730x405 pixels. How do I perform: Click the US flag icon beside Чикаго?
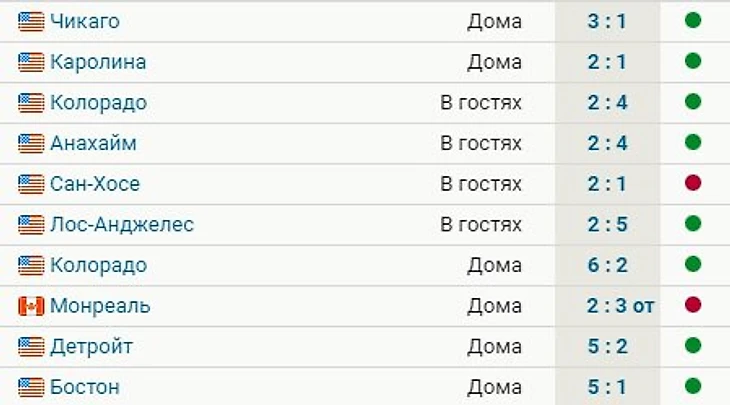(x=31, y=21)
